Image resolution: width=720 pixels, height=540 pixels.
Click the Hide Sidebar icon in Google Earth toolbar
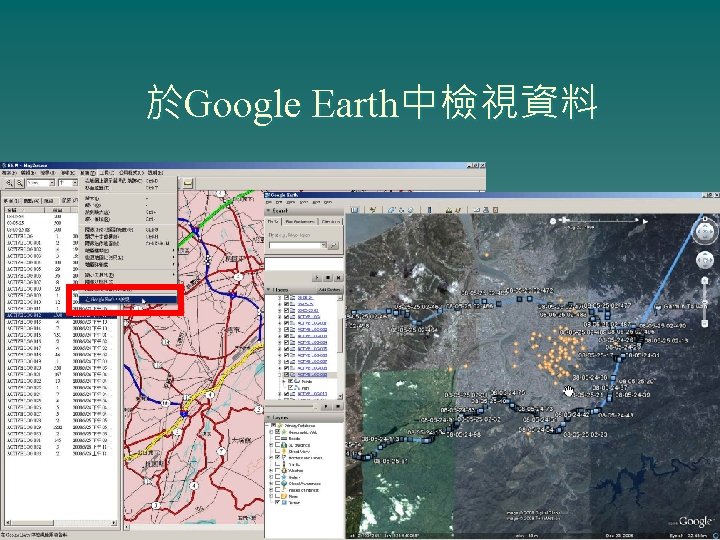pos(354,210)
